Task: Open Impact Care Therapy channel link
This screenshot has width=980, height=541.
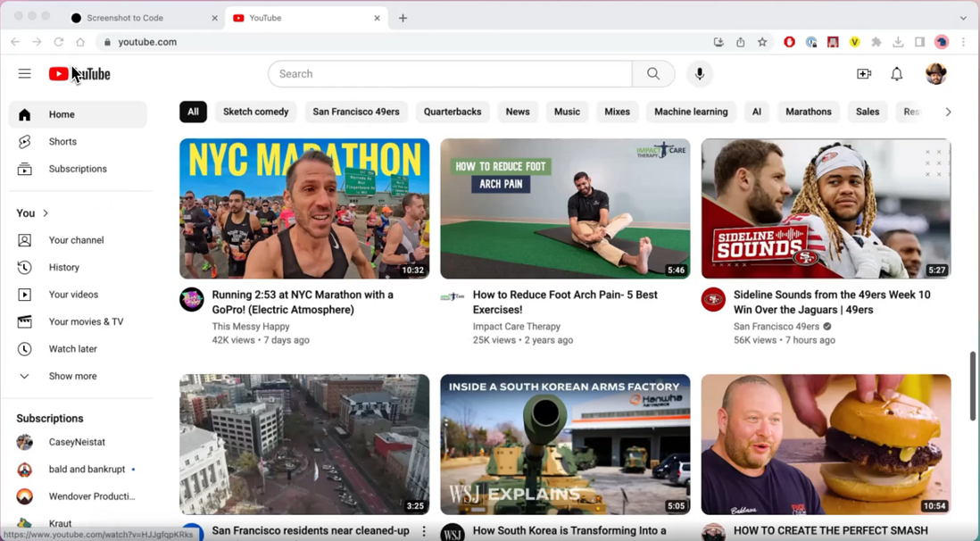Action: tap(516, 327)
